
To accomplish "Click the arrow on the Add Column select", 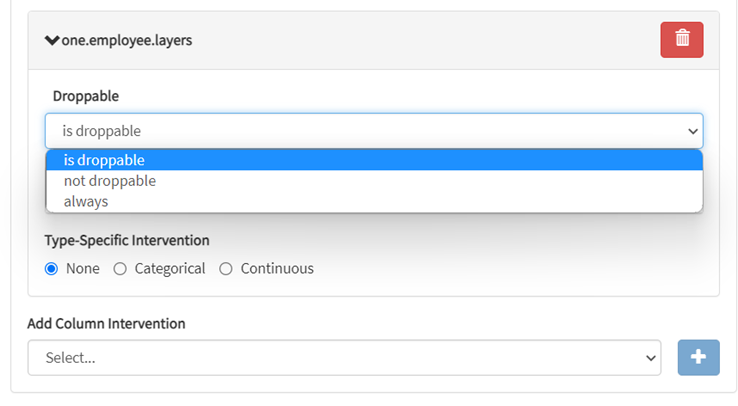I will [x=651, y=357].
